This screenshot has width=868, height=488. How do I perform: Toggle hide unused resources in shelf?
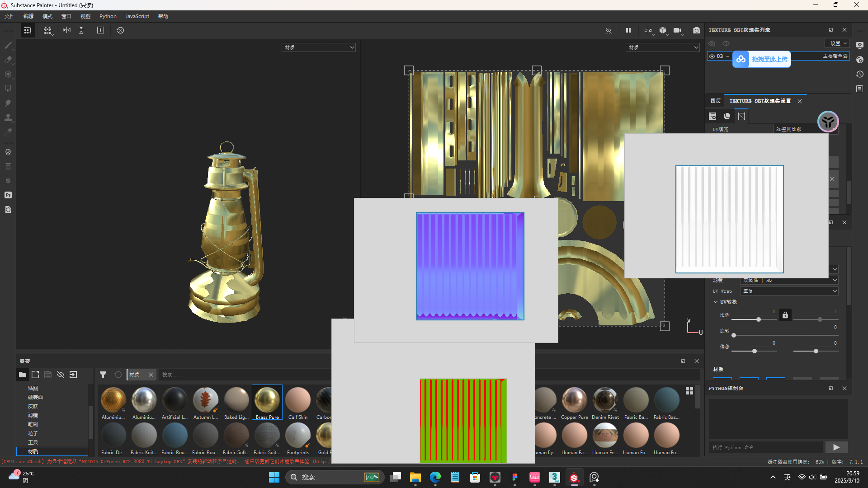tap(61, 375)
